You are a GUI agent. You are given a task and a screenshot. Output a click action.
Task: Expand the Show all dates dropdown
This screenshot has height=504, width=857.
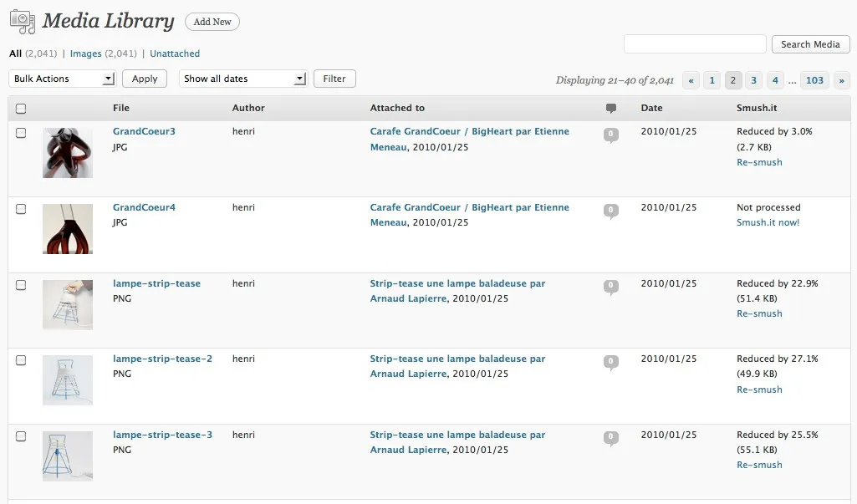coord(243,79)
